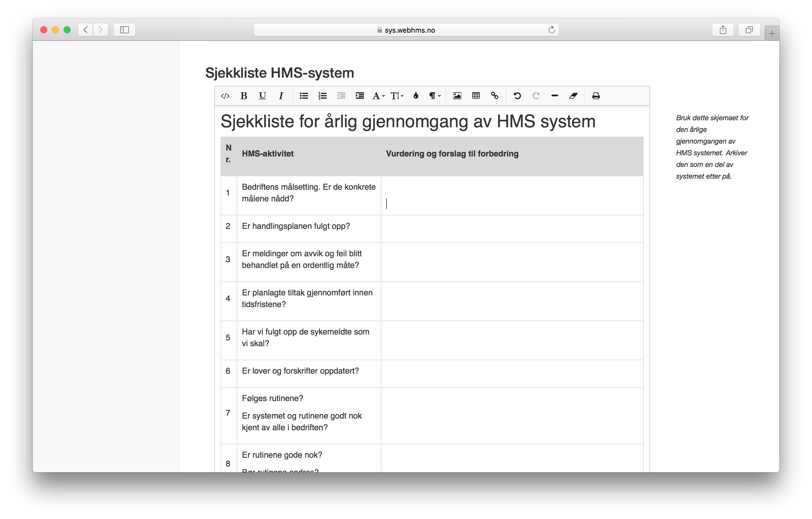Undo the last edit
The image size is (812, 519).
tap(517, 96)
